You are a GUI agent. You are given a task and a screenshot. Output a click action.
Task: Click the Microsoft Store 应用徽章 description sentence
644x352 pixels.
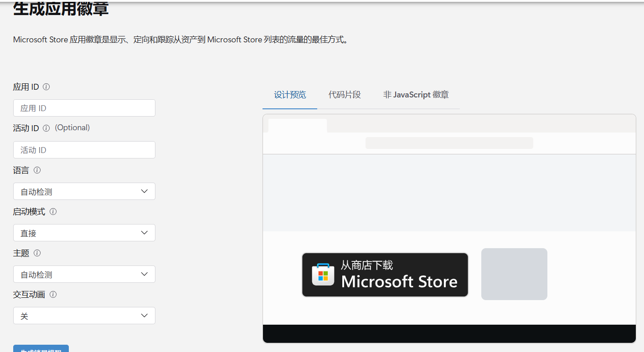coord(181,40)
